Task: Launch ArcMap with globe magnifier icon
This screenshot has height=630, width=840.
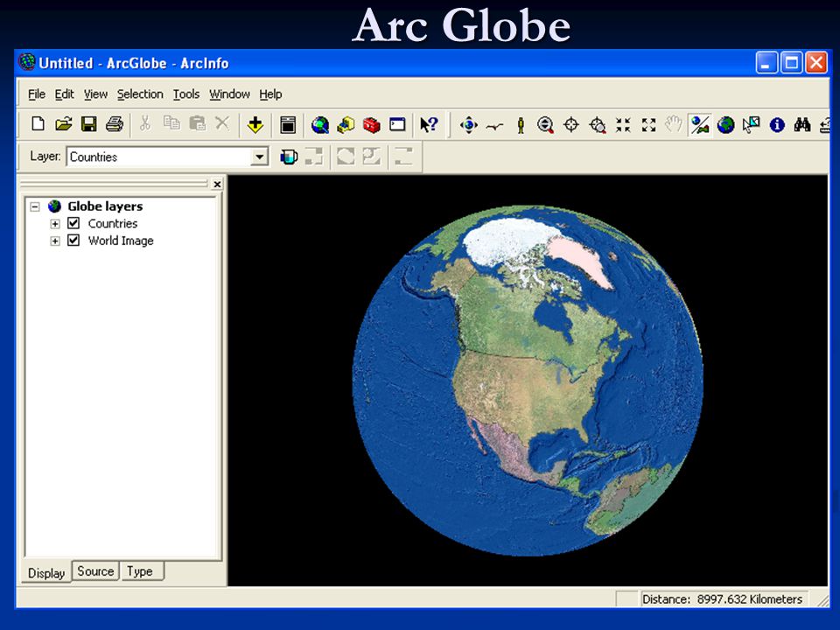Action: [320, 125]
